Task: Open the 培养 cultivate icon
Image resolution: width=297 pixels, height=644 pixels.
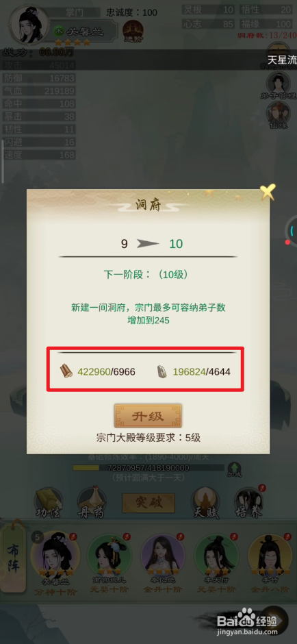Action: coord(248,503)
